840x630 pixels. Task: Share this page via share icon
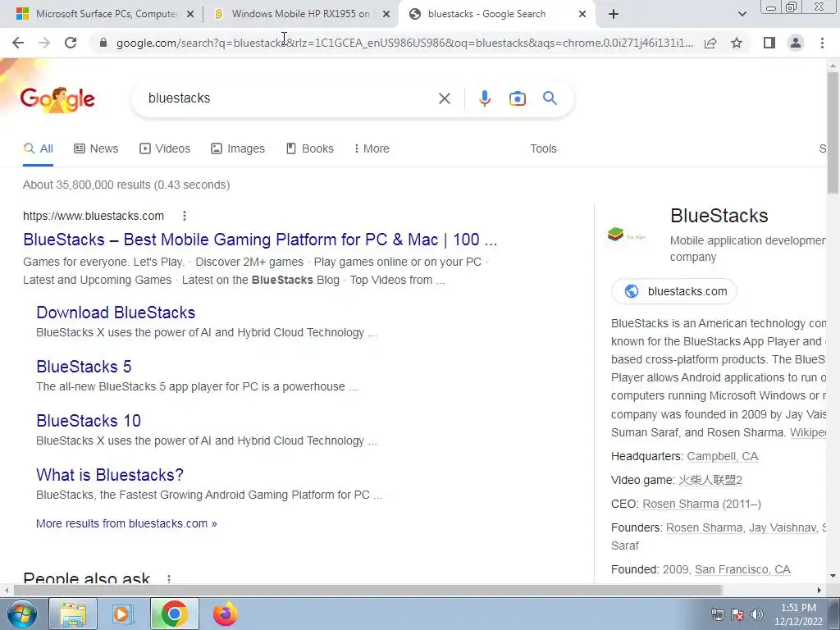tap(710, 43)
